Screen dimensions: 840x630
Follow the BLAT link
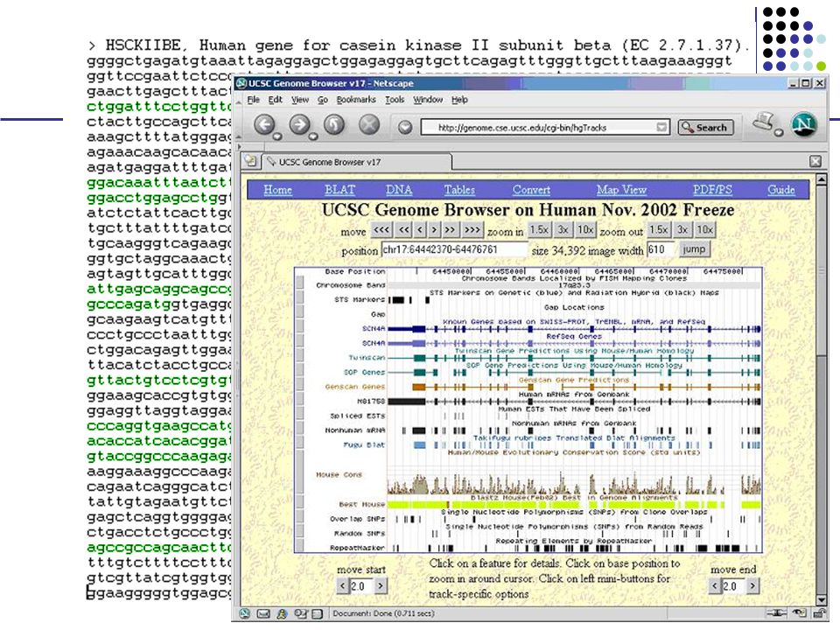[x=339, y=190]
